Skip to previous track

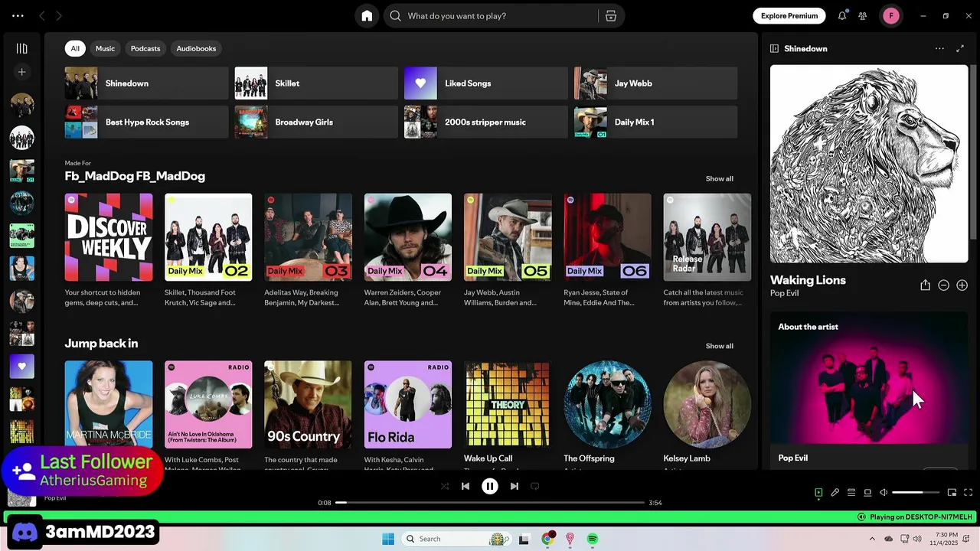(x=465, y=486)
